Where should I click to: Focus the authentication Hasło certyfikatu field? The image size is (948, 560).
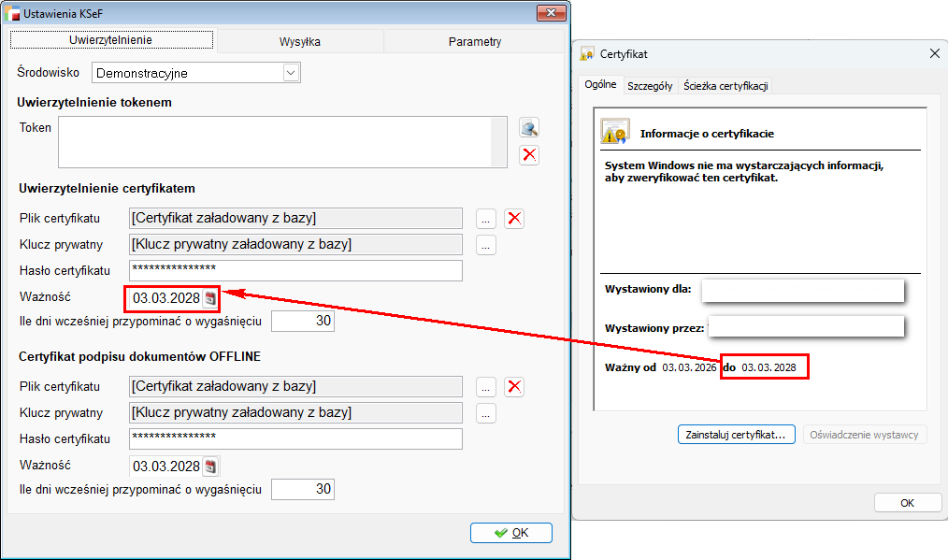tap(295, 271)
